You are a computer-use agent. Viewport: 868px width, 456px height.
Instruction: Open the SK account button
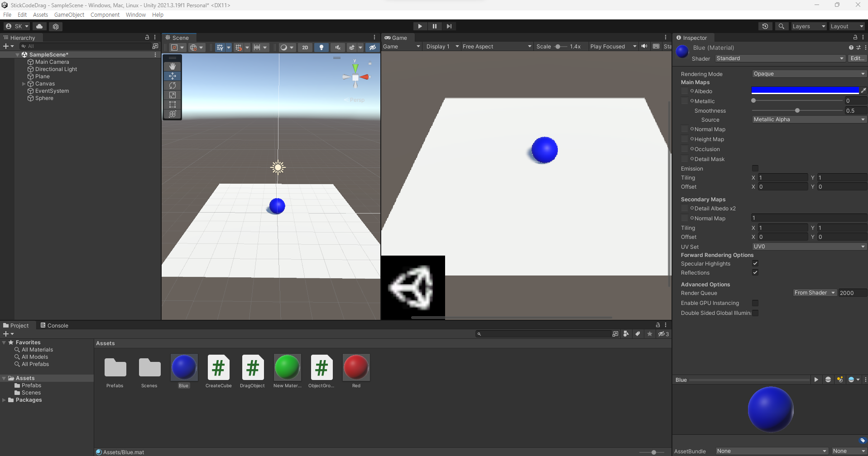pyautogui.click(x=17, y=26)
